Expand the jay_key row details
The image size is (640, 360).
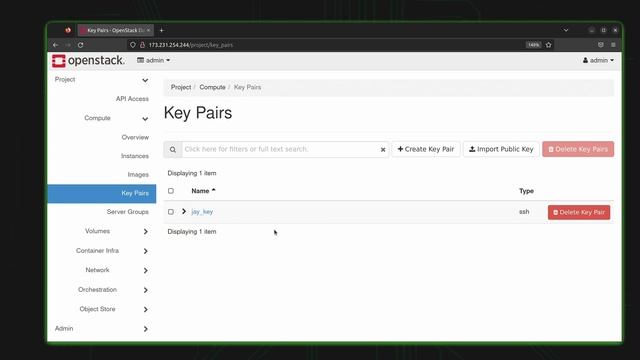pos(184,211)
